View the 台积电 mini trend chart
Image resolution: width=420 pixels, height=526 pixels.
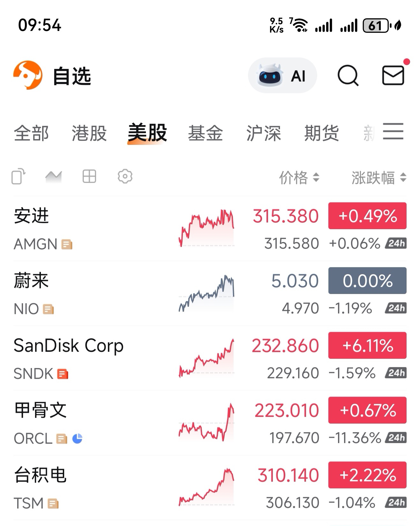click(x=206, y=487)
